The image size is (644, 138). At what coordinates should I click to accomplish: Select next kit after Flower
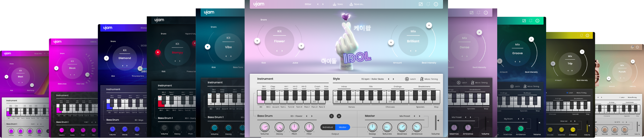click(x=282, y=51)
